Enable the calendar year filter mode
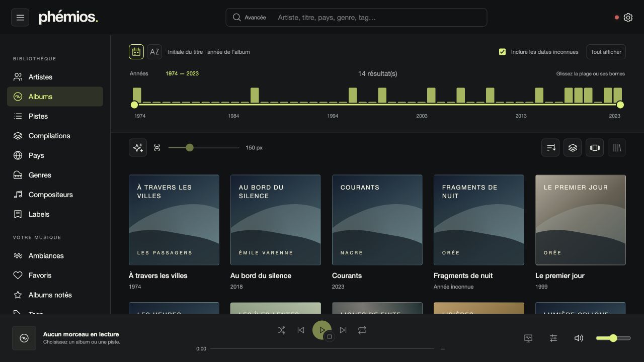The width and height of the screenshot is (644, 362). pos(136,52)
